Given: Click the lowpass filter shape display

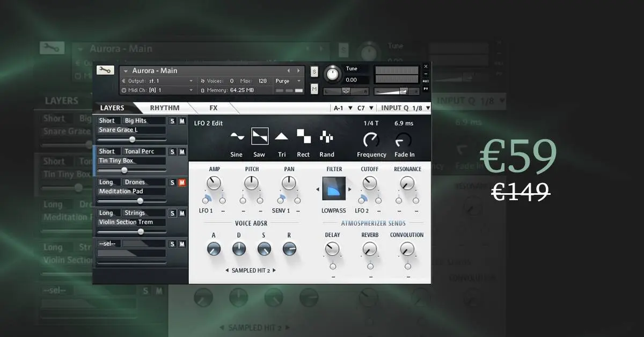Looking at the screenshot, I should 334,189.
